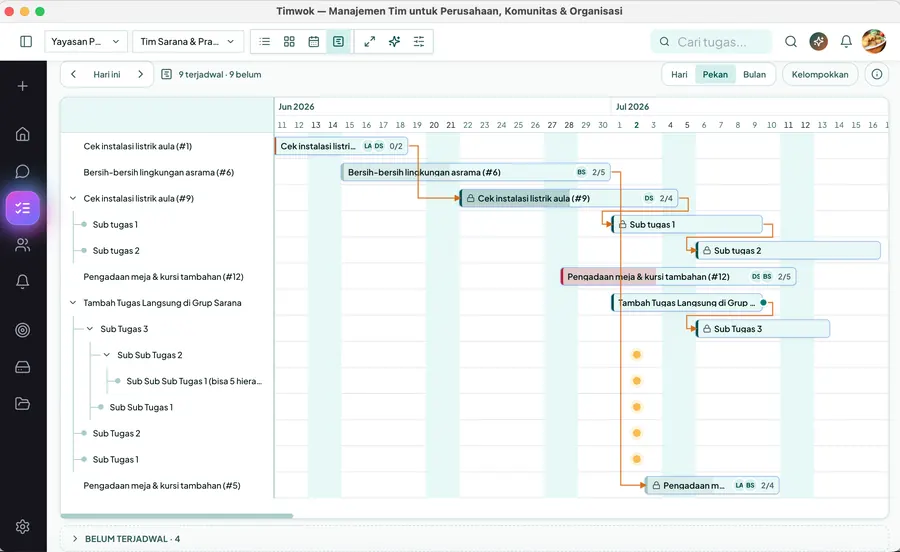This screenshot has height=552, width=900.
Task: Collapse Cek instalasi listrik aula (#9) row
Action: click(73, 199)
